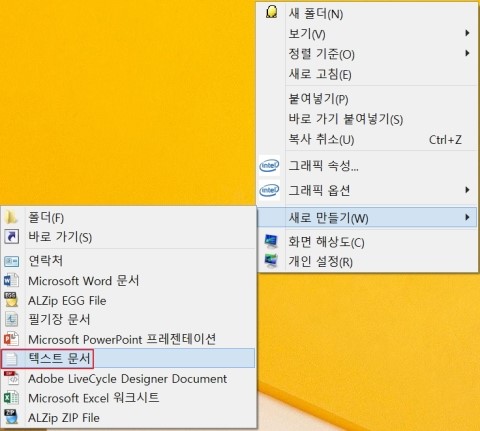The image size is (480, 431).
Task: Create a new 연락처 contact
Action: (x=128, y=261)
